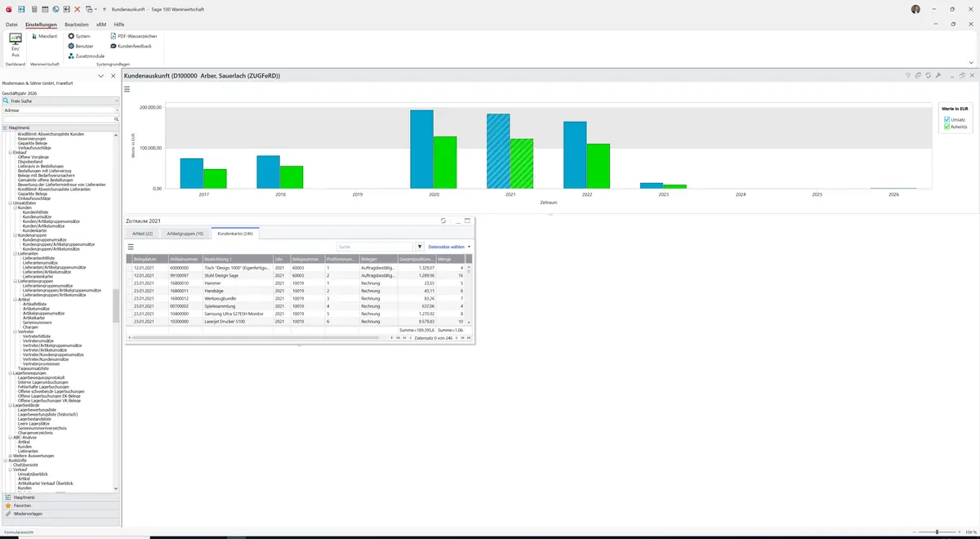Image resolution: width=980 pixels, height=539 pixels.
Task: Open the Datei menu
Action: coord(11,24)
